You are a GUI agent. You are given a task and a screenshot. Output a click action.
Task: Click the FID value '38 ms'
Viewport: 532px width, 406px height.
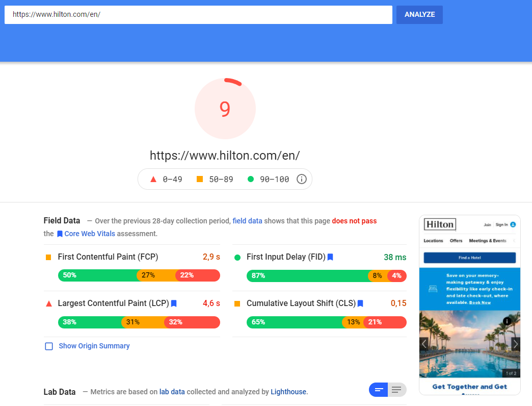(x=395, y=257)
